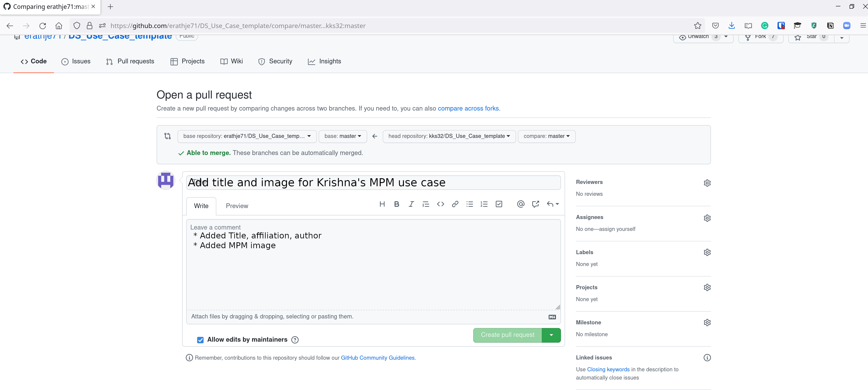Mention a user with @ icon
The height and width of the screenshot is (390, 868).
(521, 204)
